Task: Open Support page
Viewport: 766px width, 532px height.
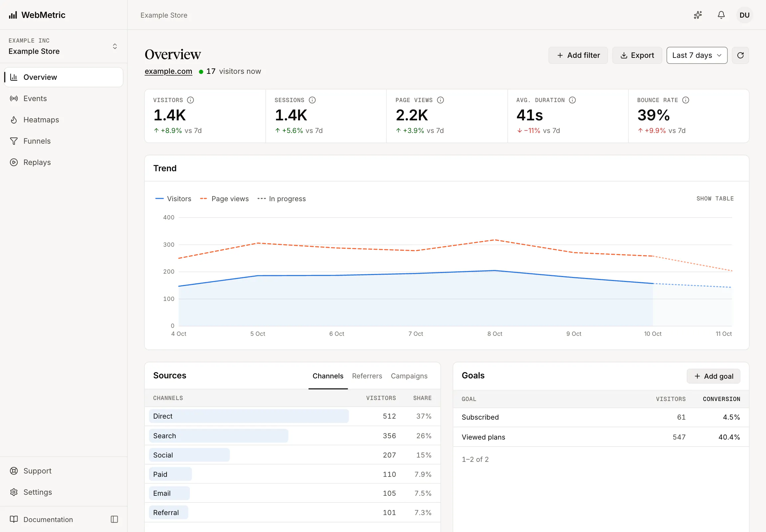Action: (x=64, y=471)
